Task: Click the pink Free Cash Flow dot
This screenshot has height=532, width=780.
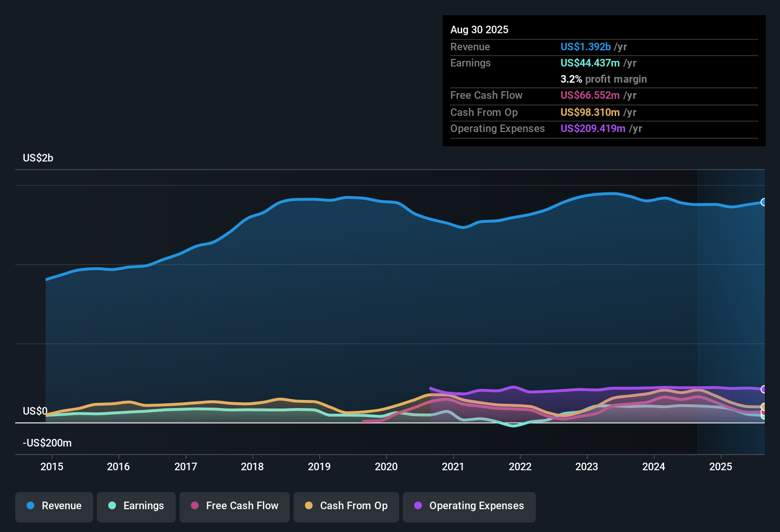Action: point(195,506)
